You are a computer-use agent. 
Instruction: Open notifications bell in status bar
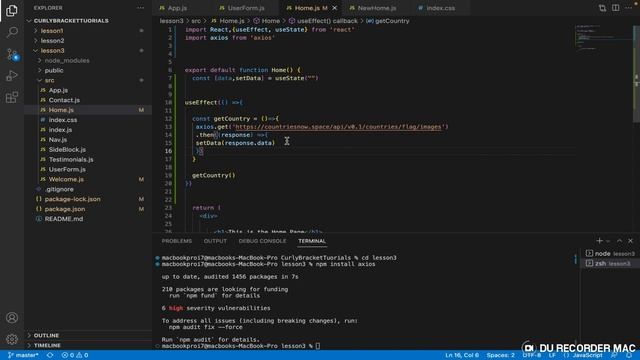(629, 355)
